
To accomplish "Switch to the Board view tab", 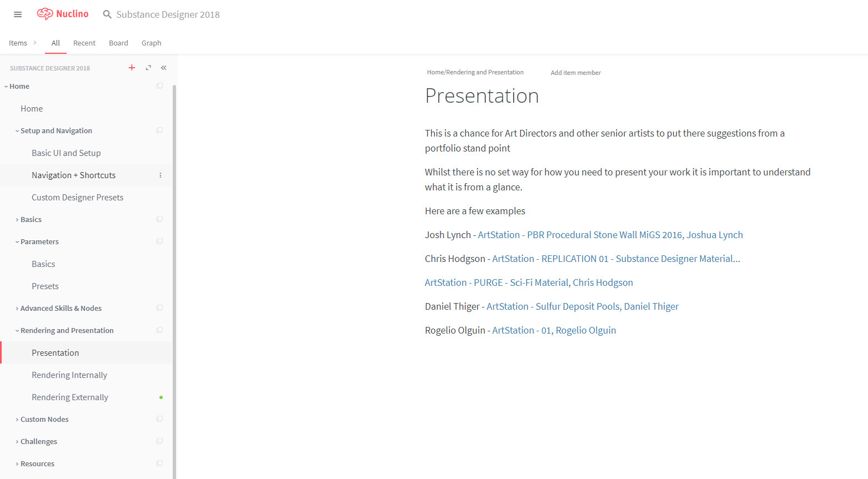I will 118,43.
